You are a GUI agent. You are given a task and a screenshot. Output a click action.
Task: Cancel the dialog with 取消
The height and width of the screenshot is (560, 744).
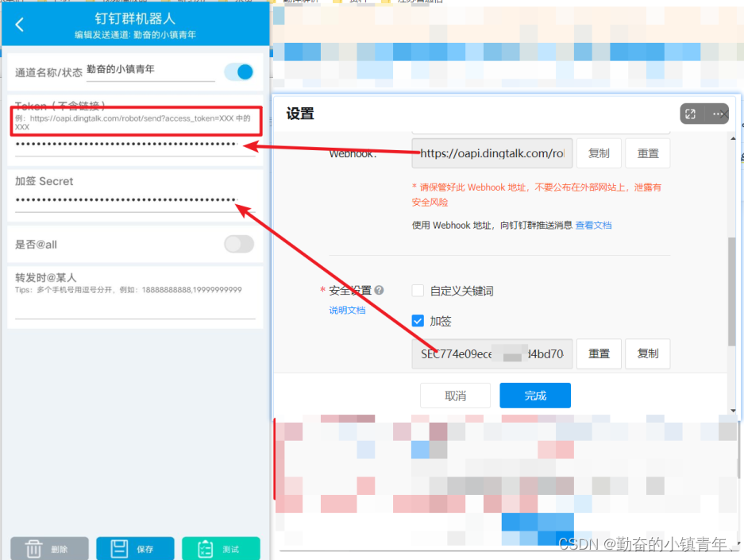pyautogui.click(x=456, y=396)
